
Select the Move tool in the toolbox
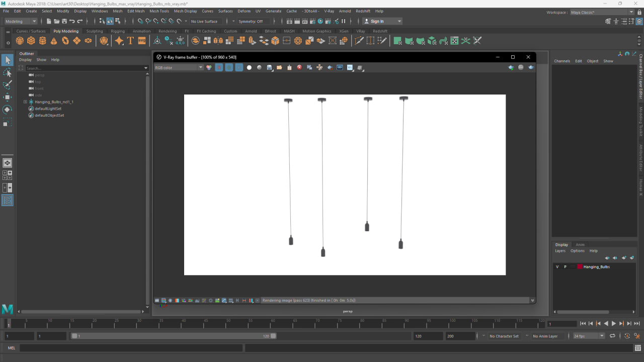coord(7,97)
